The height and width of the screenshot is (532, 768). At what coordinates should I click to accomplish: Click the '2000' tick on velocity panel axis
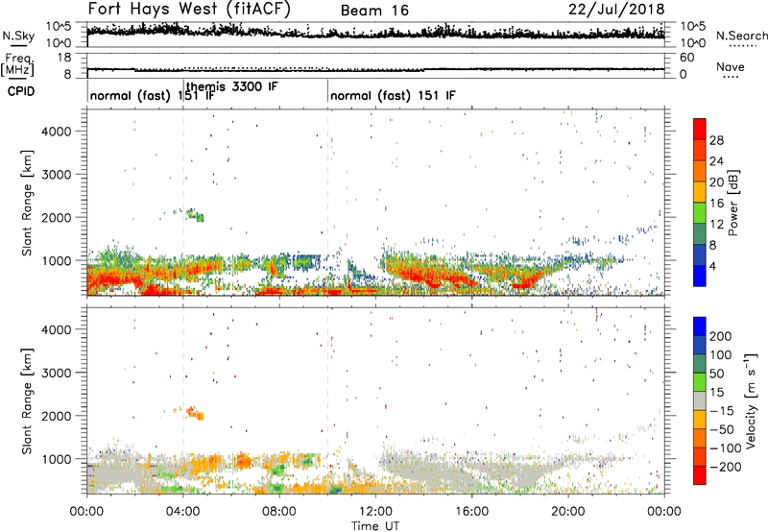click(x=57, y=416)
